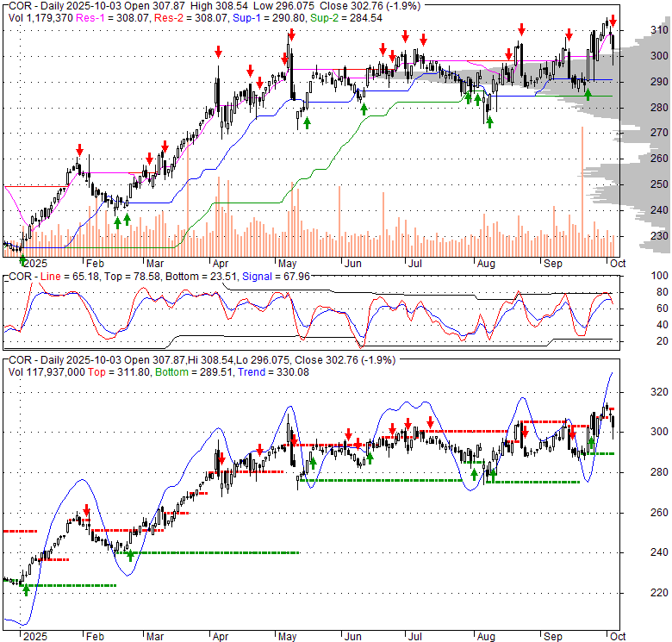Click the 240 label on the bottom chart axis
The height and width of the screenshot is (642, 672).
point(659,552)
